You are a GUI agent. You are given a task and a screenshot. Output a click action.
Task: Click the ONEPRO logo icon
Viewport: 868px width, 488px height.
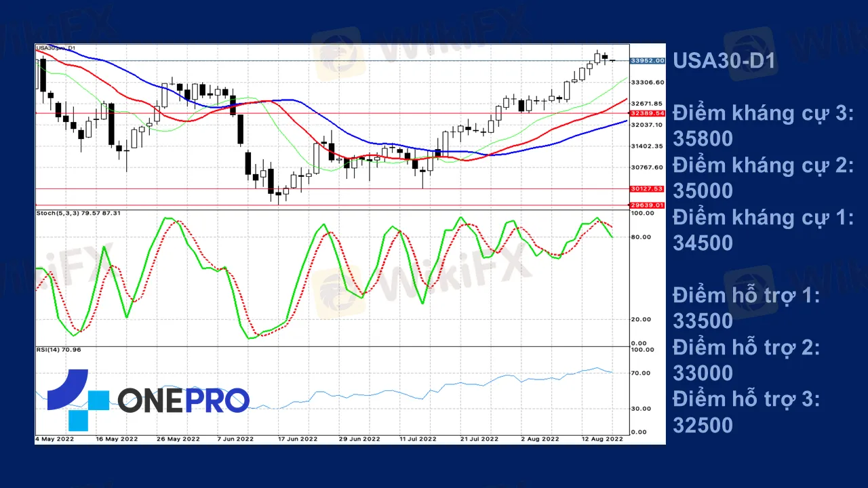tap(77, 399)
